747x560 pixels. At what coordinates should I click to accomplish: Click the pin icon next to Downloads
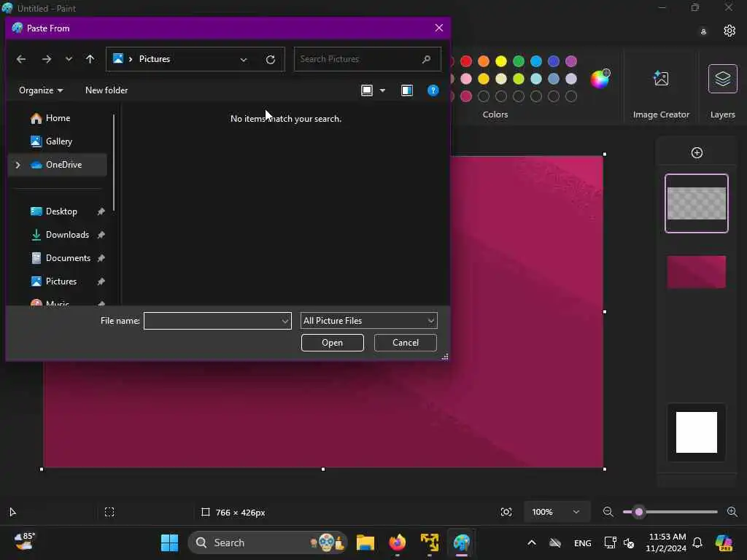point(101,235)
